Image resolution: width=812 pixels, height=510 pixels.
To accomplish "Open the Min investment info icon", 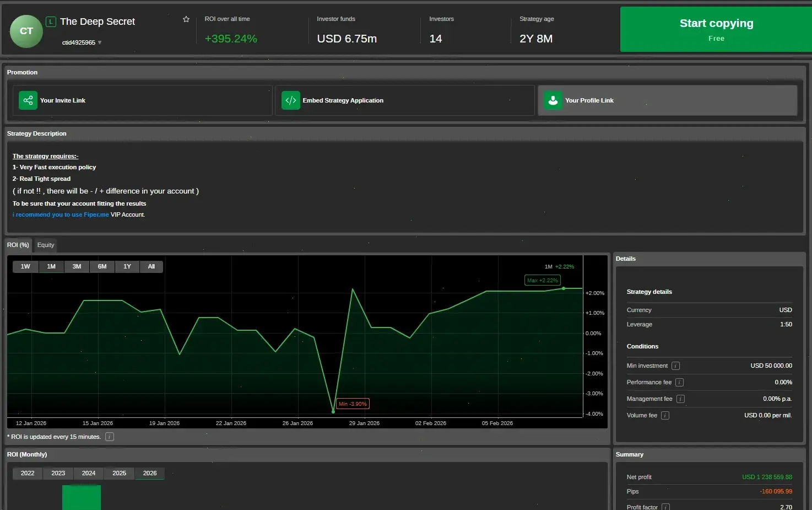I will click(x=676, y=366).
